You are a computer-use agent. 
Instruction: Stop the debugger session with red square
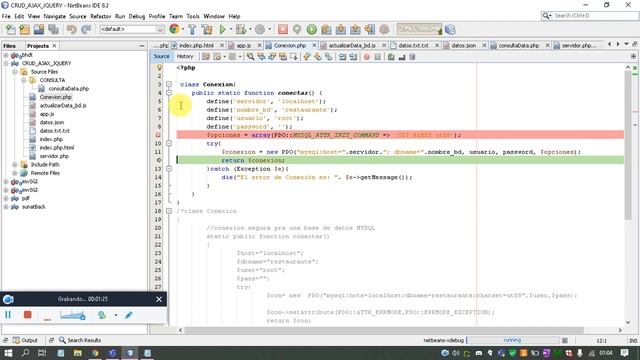(x=283, y=29)
